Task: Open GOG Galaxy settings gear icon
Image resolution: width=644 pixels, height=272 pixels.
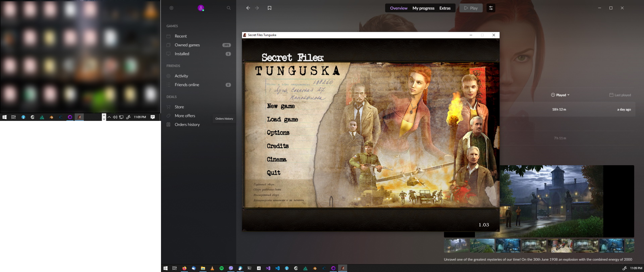Action: (x=171, y=8)
